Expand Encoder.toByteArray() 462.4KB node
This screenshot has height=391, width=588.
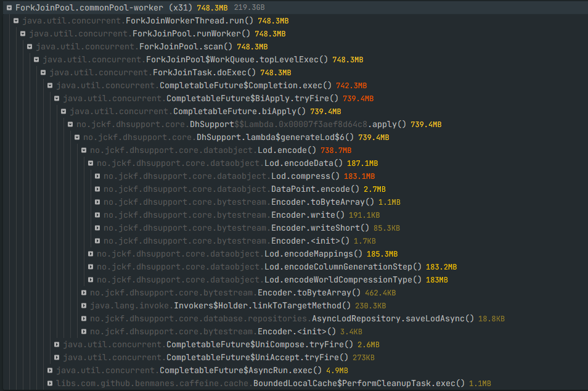click(83, 293)
